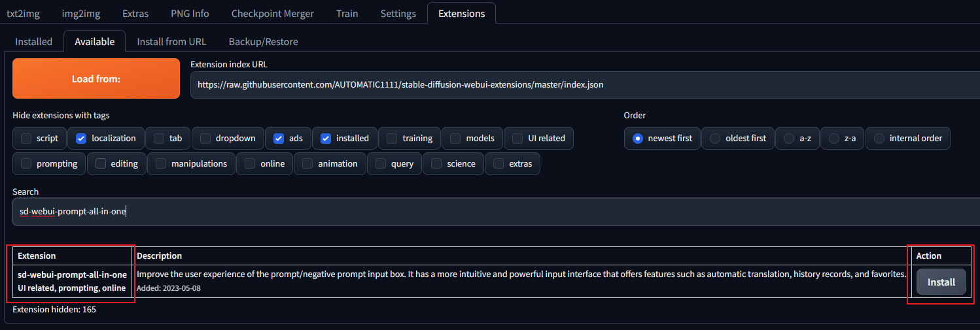Uncheck the localization tag checkbox
The height and width of the screenshot is (330, 980).
pos(81,139)
